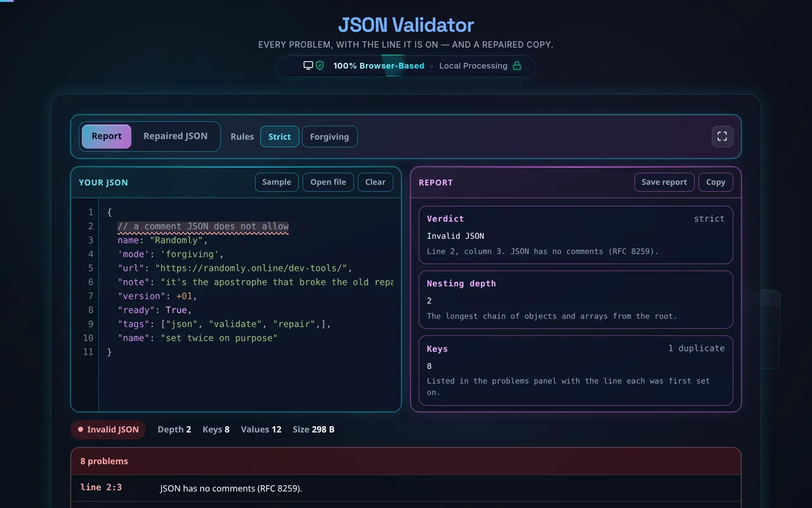Click the lock icon beside Local Processing
The image size is (812, 508).
[x=517, y=65]
